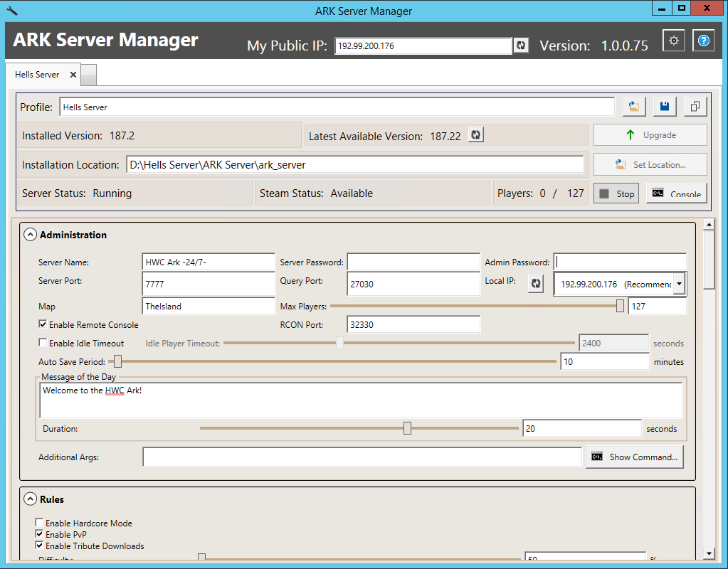This screenshot has height=569, width=728.
Task: Enable the Idle Timeout checkbox
Action: click(x=43, y=344)
